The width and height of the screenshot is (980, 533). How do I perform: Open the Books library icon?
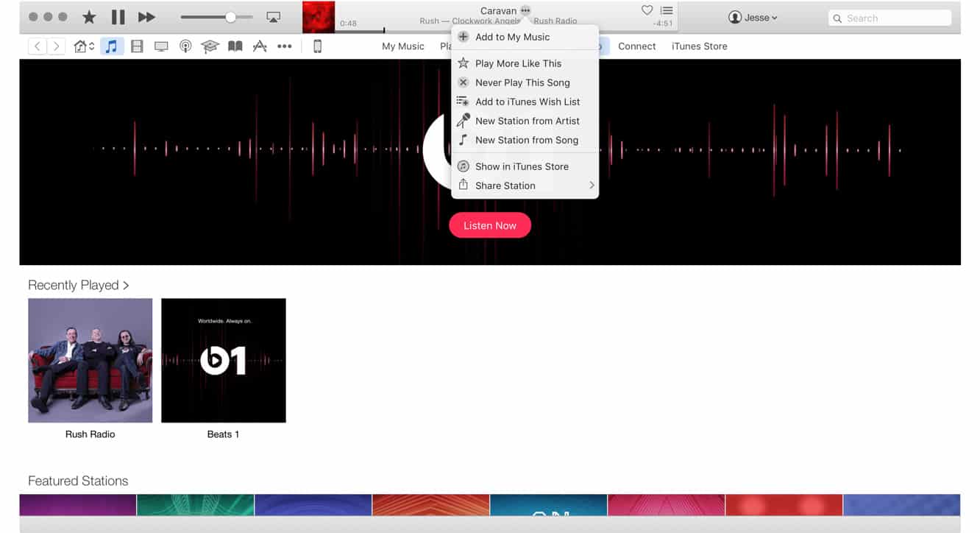click(235, 46)
